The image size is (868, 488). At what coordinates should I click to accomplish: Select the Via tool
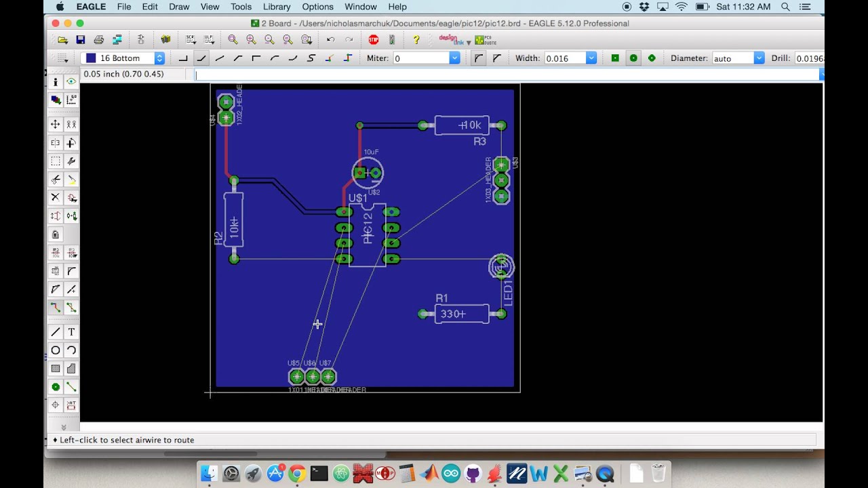click(x=55, y=387)
